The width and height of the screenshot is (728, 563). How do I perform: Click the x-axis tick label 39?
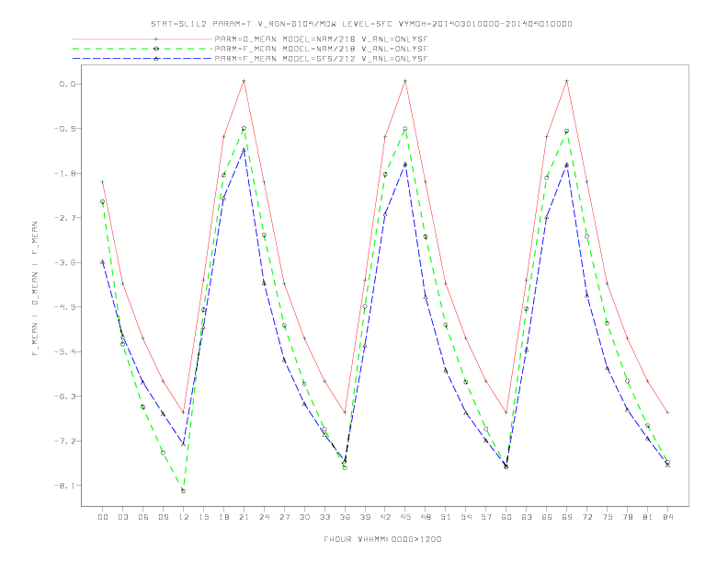click(365, 517)
